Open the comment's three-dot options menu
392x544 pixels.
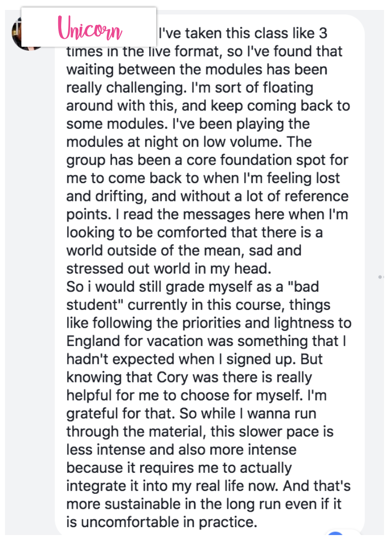(x=381, y=276)
